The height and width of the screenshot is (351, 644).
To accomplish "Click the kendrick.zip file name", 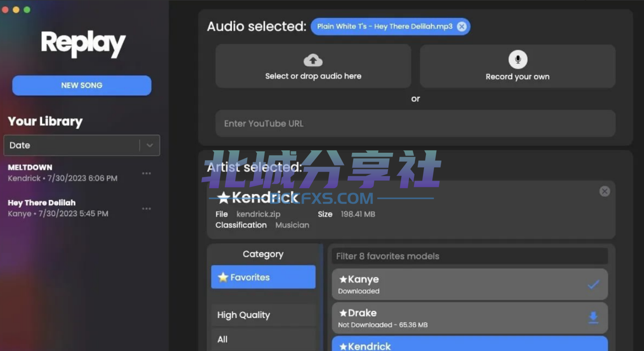I will [x=258, y=214].
